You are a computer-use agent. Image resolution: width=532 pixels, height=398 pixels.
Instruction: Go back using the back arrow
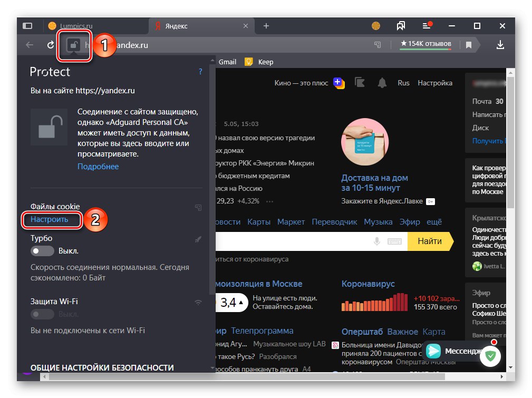click(x=29, y=45)
